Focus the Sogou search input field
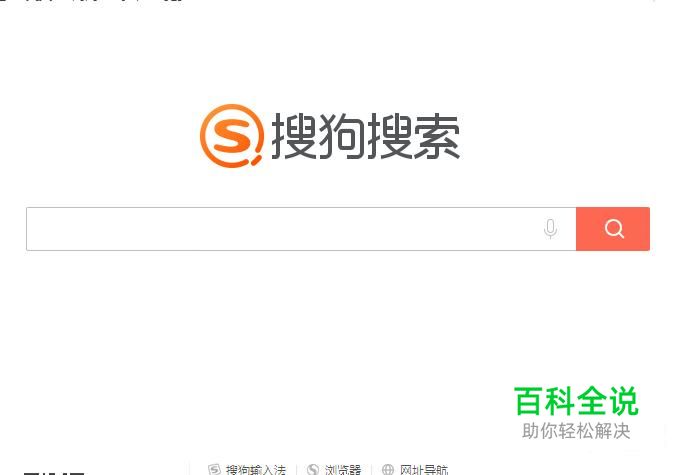The width and height of the screenshot is (689, 475). click(x=301, y=229)
